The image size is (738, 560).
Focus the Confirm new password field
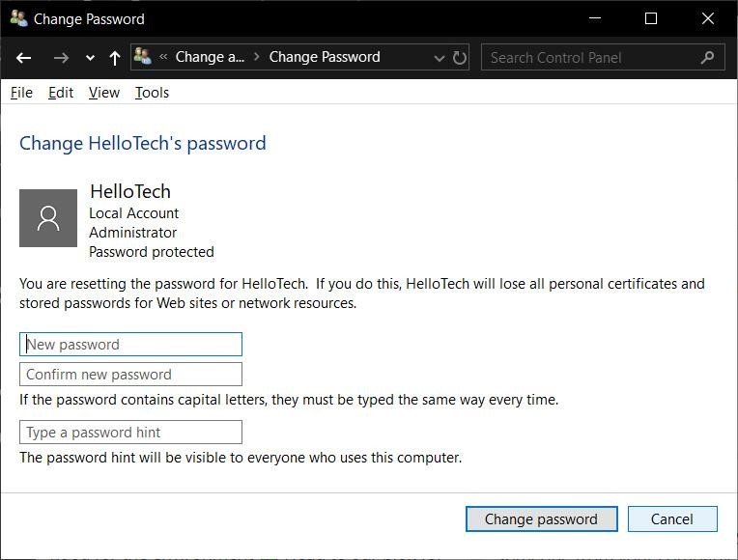[130, 375]
